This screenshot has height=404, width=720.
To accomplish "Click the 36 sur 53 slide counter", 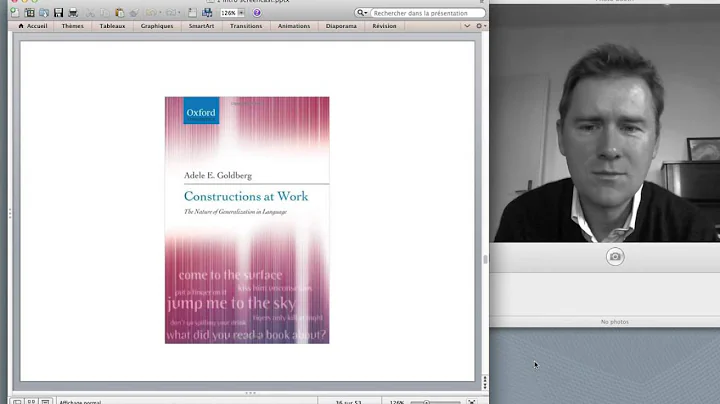I will tap(349, 402).
